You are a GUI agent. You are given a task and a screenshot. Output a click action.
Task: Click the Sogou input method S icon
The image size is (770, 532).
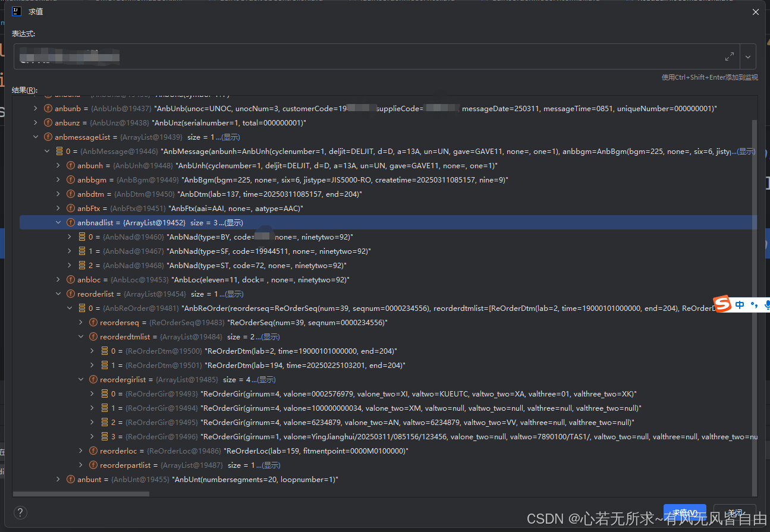721,304
